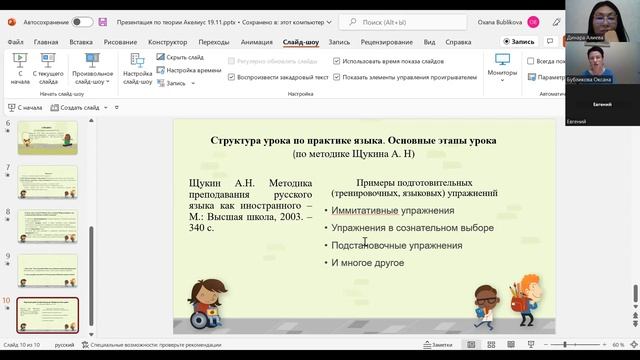640x360 pixels.
Task: Click bullet И многое другое
Action: 367,263
